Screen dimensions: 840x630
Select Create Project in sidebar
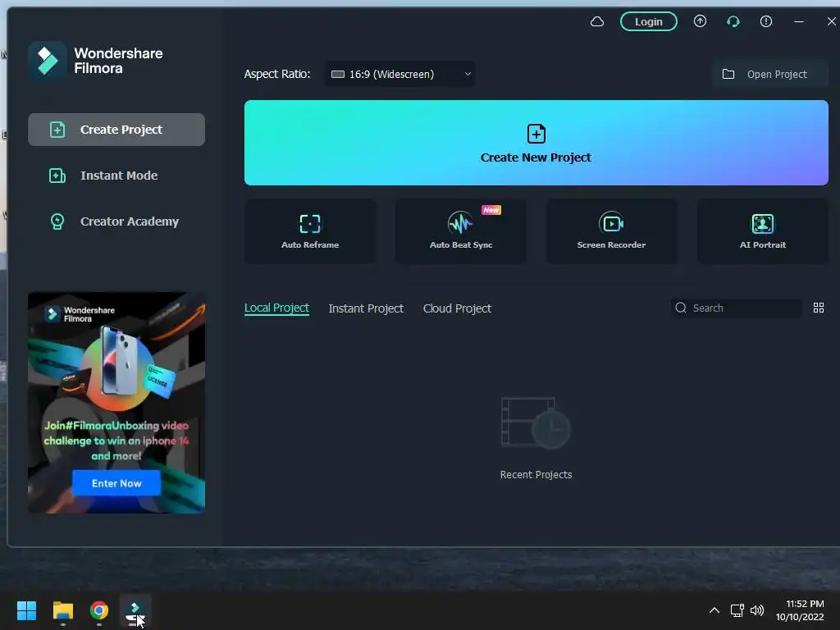116,129
